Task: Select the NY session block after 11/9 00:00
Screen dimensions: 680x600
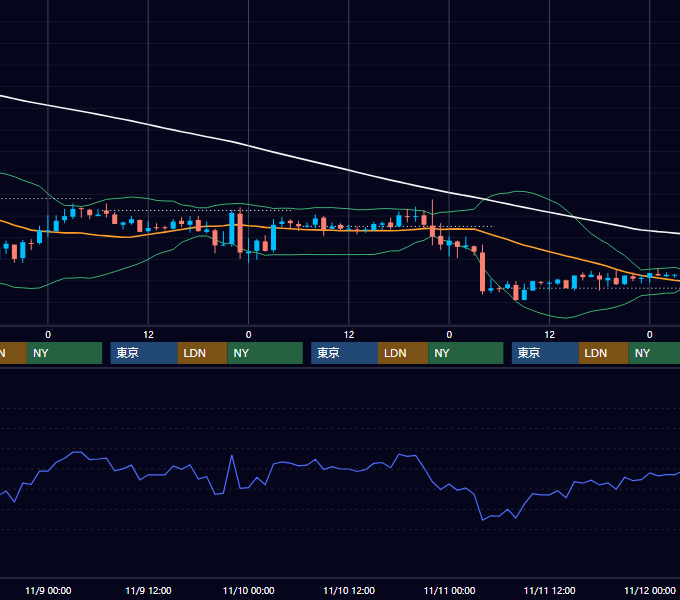Action: tap(64, 353)
